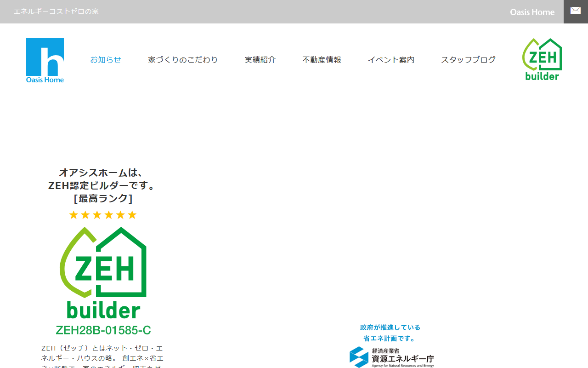Open 不動産情報 menu item
This screenshot has height=368, width=588.
322,60
